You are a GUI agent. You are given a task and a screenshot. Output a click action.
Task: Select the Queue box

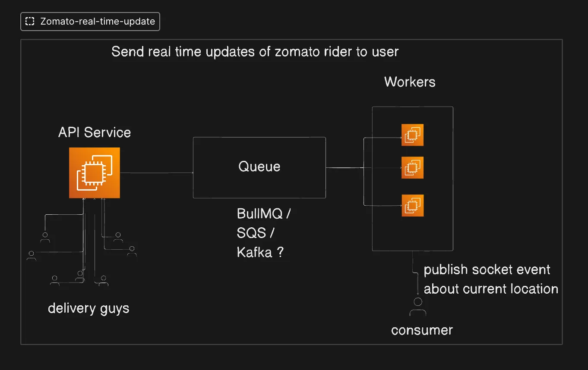(x=259, y=167)
